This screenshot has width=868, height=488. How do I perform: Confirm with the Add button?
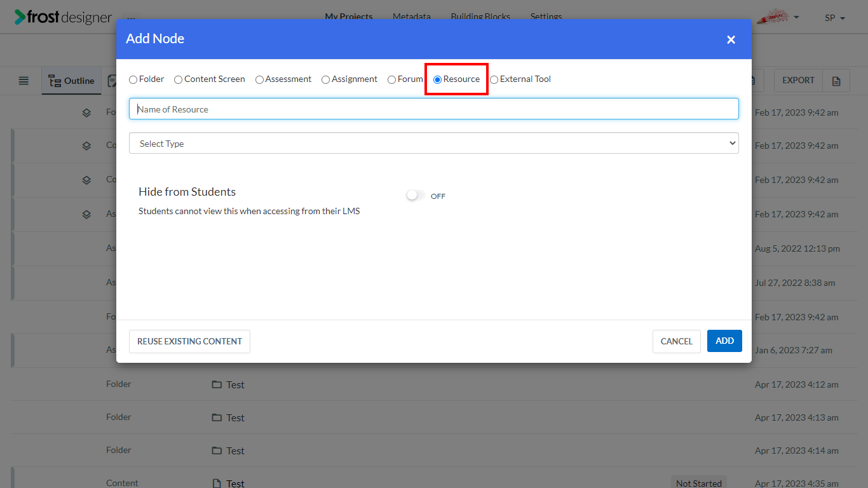724,341
